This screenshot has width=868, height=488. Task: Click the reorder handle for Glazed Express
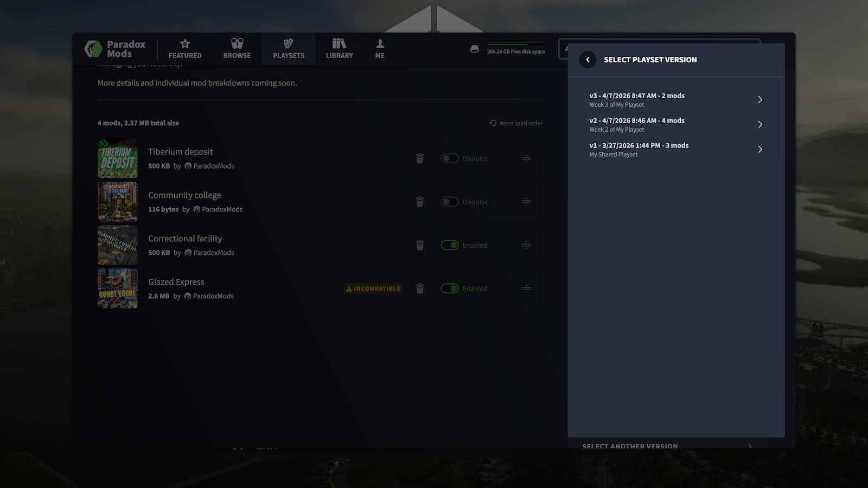[x=526, y=288]
